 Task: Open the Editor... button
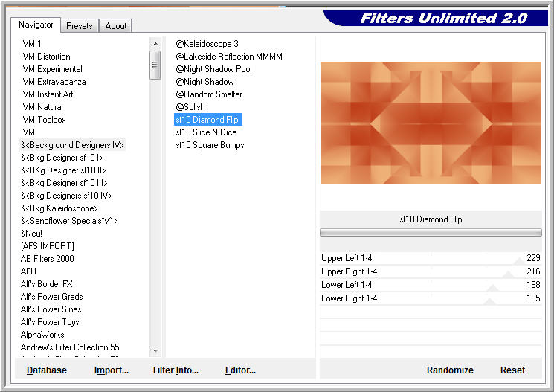coord(240,370)
